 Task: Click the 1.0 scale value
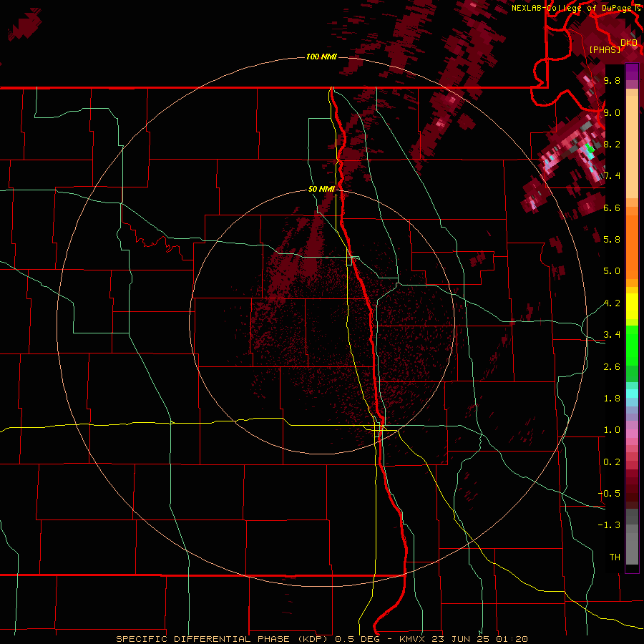(x=612, y=430)
